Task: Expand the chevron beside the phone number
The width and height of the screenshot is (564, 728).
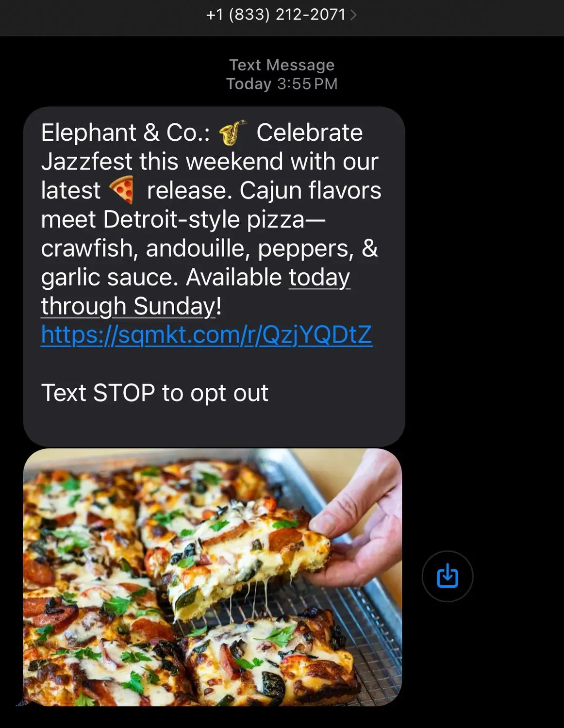Action: pos(353,16)
